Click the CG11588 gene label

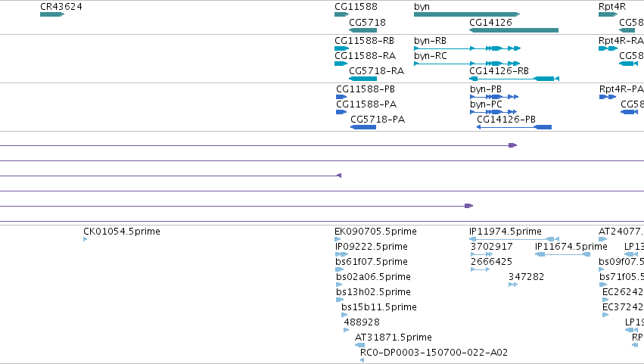click(x=356, y=7)
